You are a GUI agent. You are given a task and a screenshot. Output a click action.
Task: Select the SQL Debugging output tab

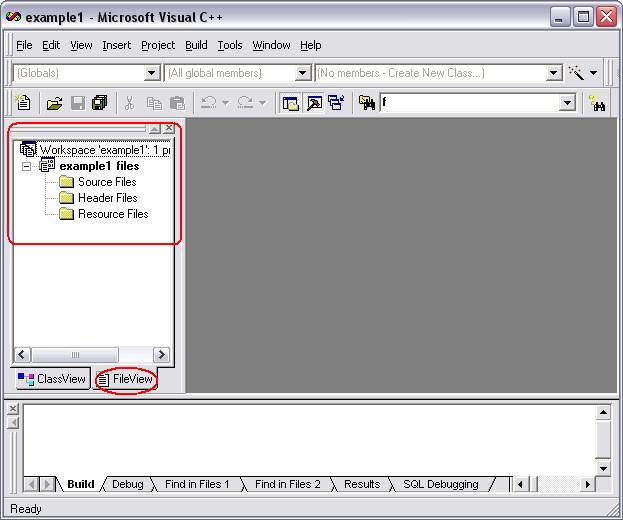click(441, 484)
